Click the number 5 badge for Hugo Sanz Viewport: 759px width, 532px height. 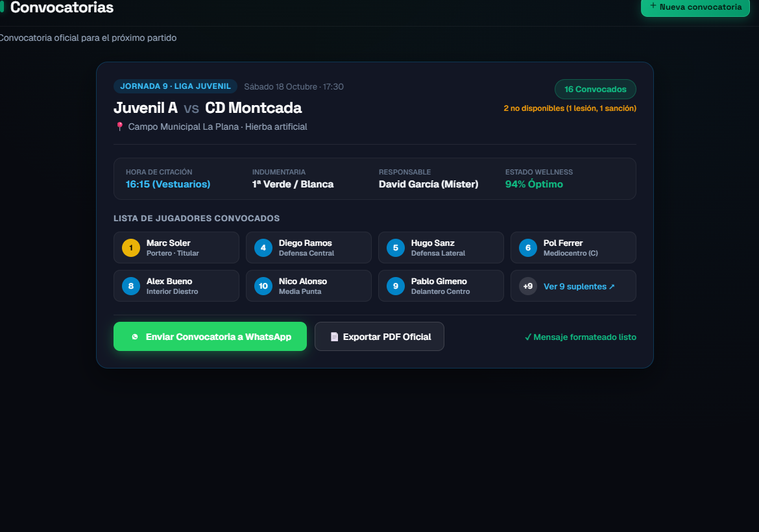coord(396,248)
